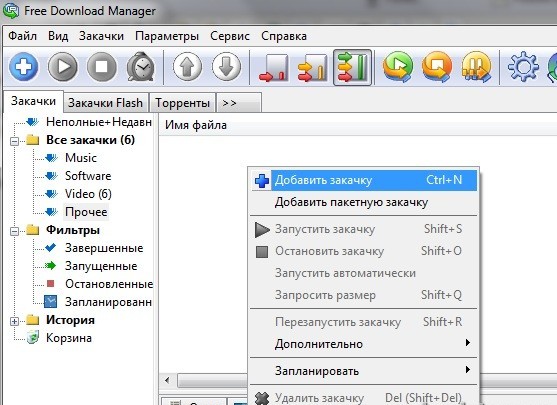
Task: Open the Файл menu
Action: point(22,36)
